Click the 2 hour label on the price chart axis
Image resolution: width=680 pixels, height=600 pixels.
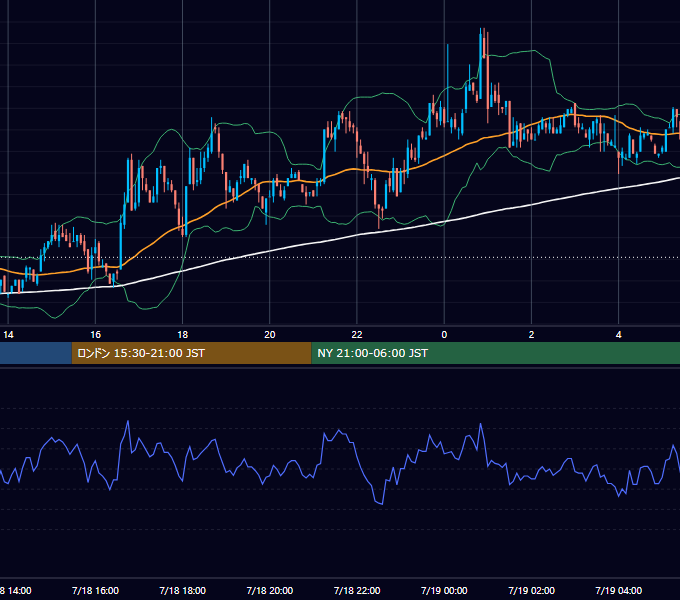pyautogui.click(x=531, y=335)
